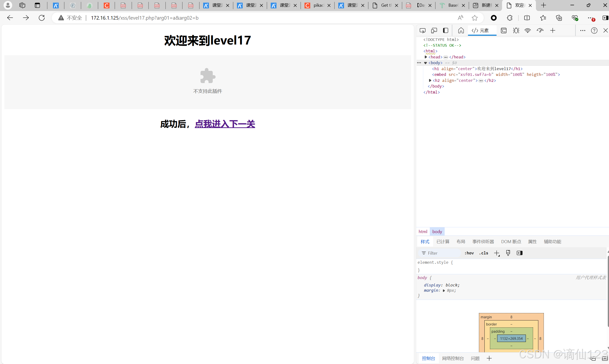Click the box model content size box

tap(511, 338)
